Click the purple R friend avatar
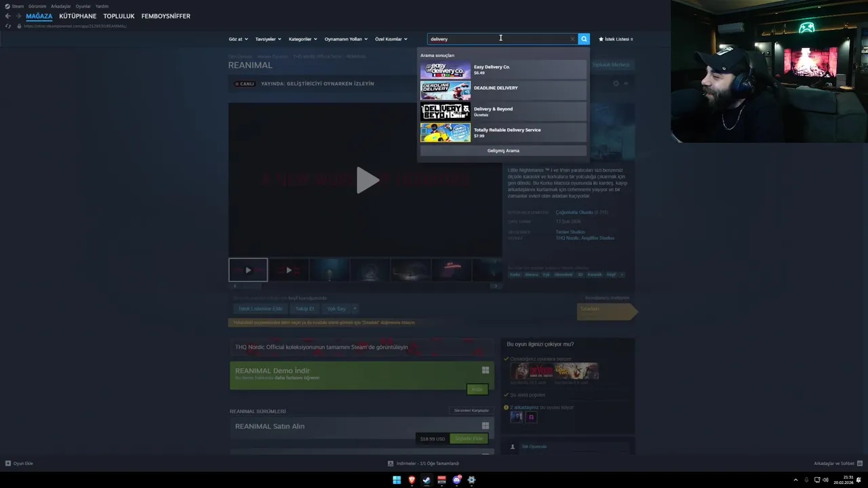868x488 pixels. (531, 417)
